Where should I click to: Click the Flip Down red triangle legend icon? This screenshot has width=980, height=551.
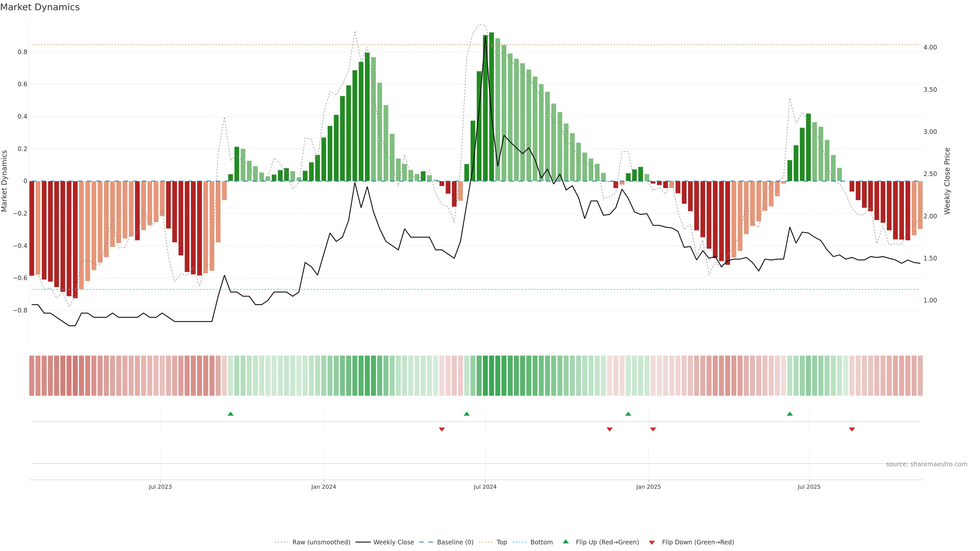652,542
